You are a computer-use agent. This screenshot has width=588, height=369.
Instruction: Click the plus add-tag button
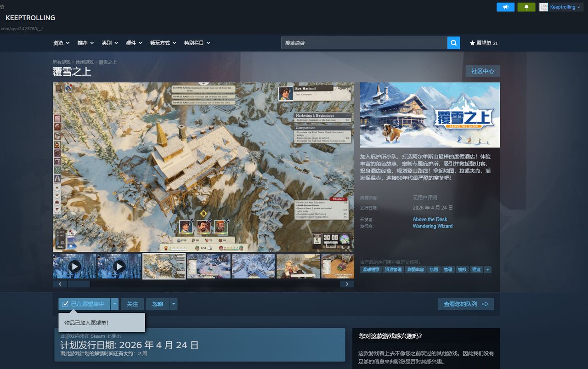tap(487, 270)
